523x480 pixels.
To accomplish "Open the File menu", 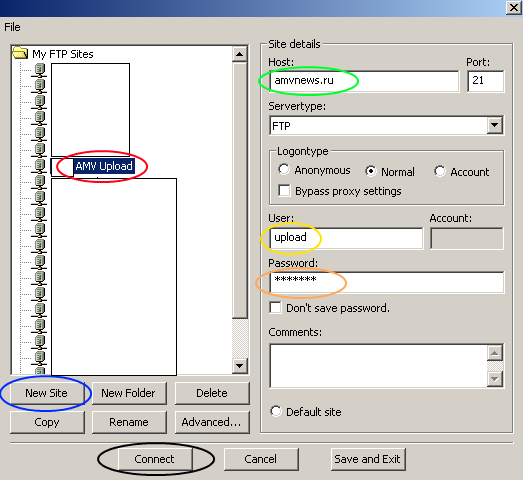I will (x=12, y=27).
